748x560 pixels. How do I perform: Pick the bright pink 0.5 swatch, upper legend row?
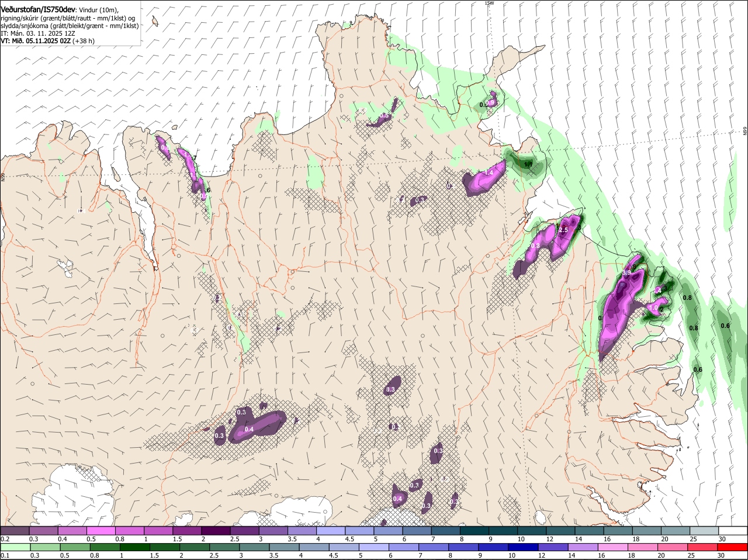point(101,530)
